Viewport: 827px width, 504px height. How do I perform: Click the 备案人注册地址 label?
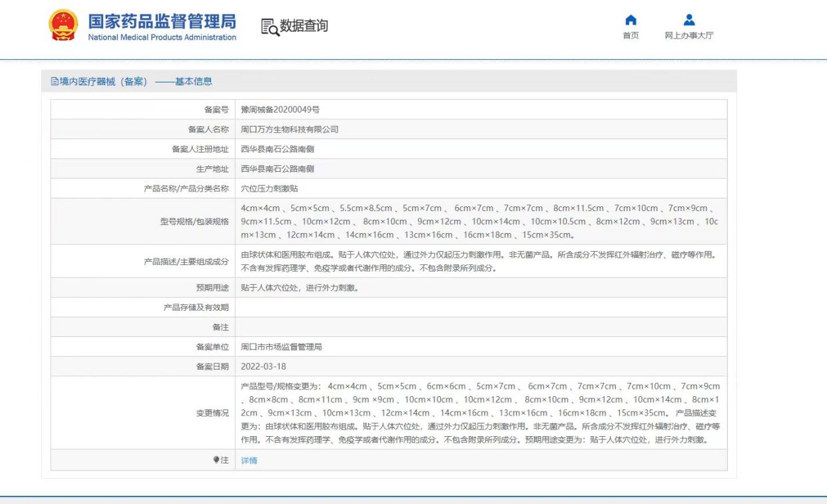point(200,149)
